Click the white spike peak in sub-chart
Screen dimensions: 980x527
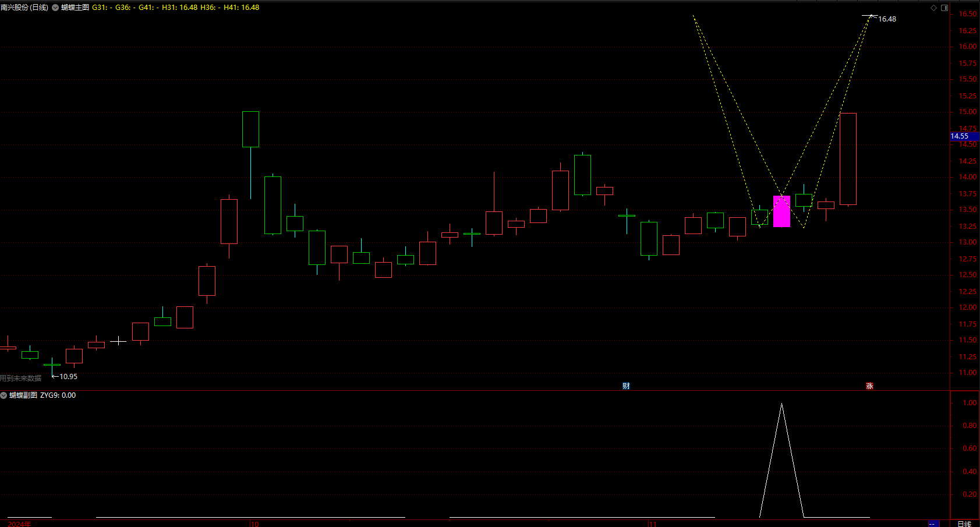click(781, 404)
